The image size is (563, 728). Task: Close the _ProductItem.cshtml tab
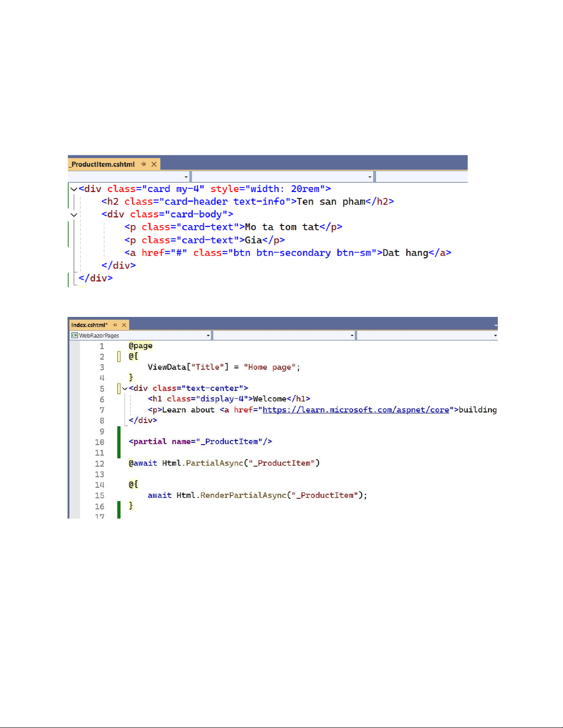click(154, 164)
